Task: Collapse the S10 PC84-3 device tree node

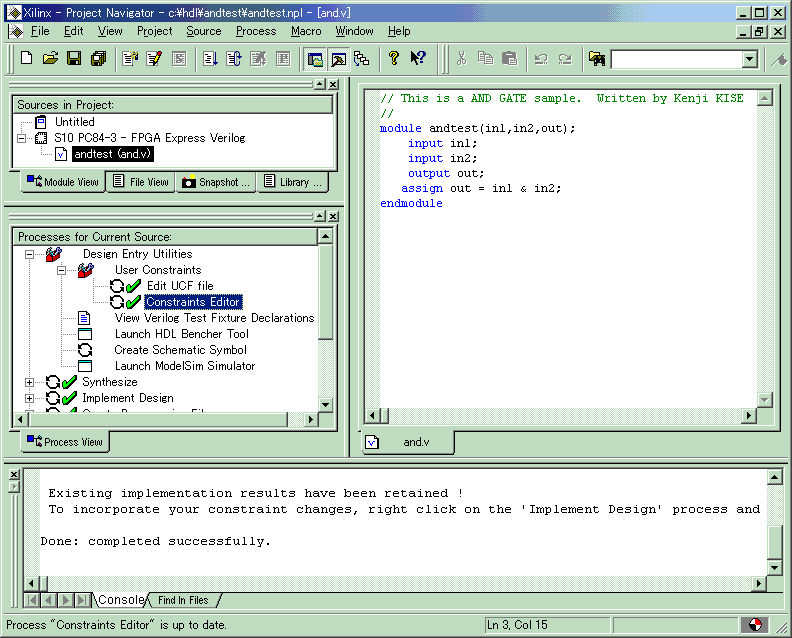Action: click(21, 138)
